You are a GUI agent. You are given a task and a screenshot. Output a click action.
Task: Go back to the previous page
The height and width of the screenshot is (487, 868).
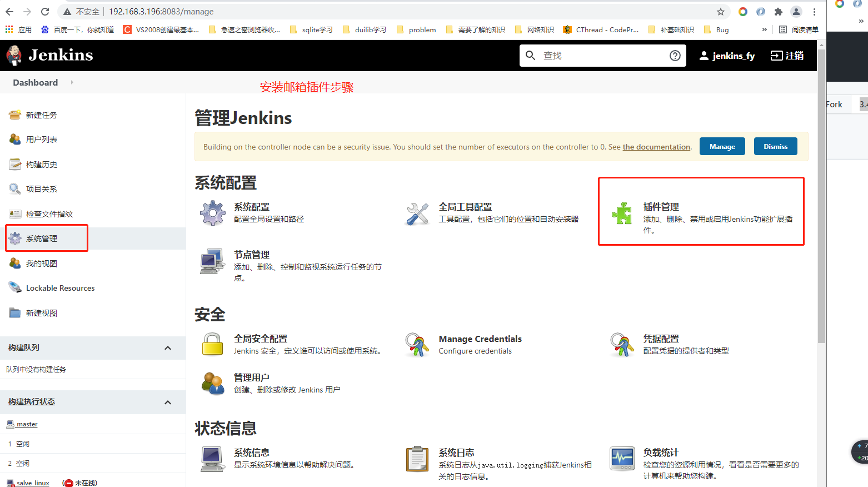coord(9,12)
